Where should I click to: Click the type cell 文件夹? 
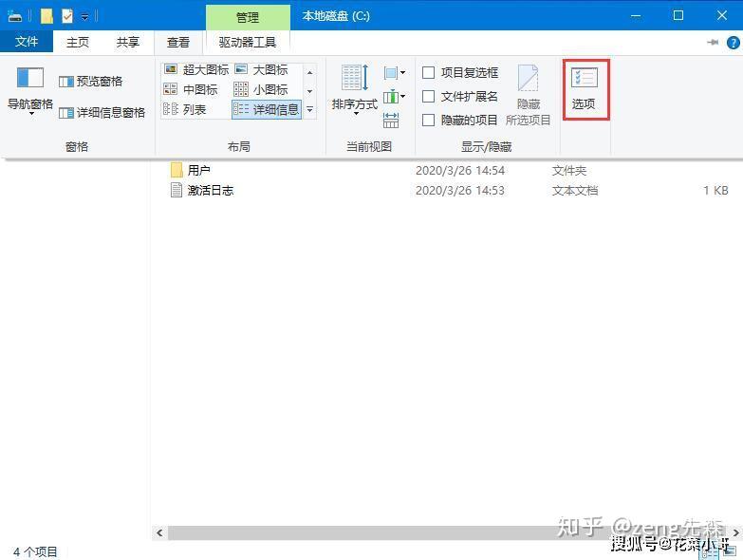(x=569, y=170)
